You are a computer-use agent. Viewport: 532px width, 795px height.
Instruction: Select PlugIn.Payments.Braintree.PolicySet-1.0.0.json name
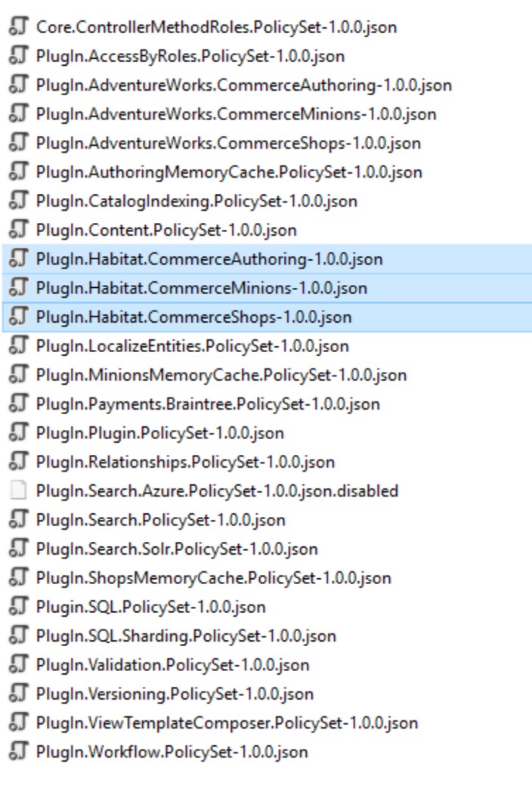click(x=208, y=404)
